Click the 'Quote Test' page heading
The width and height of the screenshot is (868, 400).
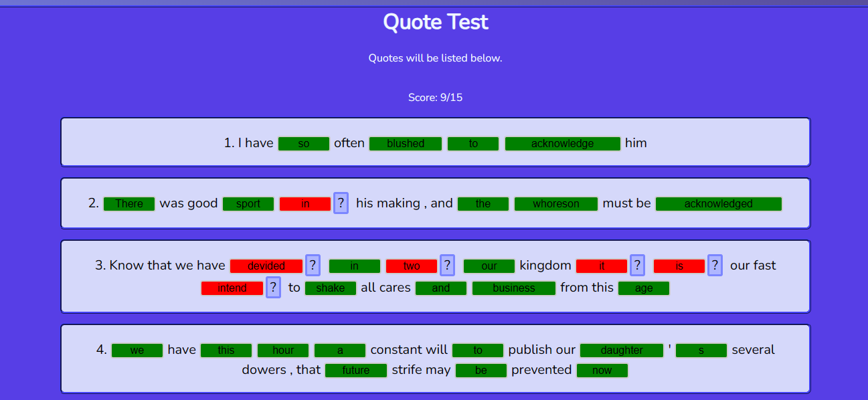tap(435, 22)
